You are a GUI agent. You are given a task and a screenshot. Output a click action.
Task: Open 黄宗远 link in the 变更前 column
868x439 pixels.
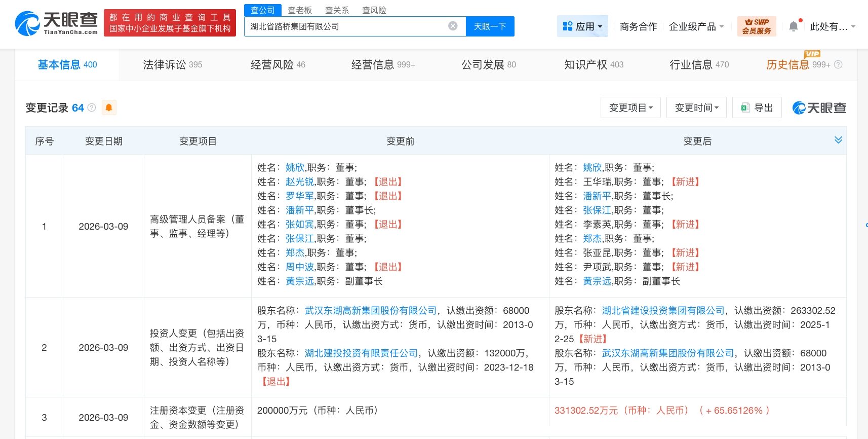click(300, 281)
